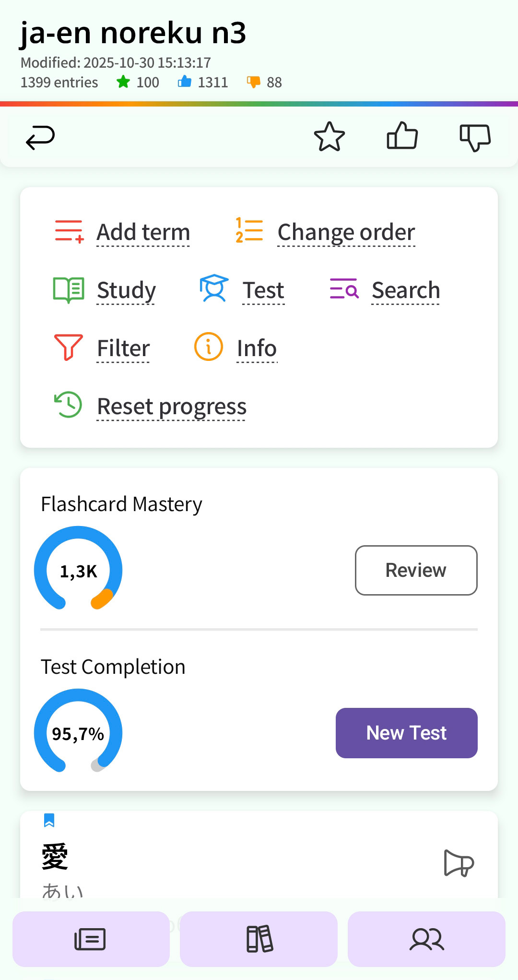Tap the back arrow icon
Viewport: 518px width, 980px height.
[x=40, y=138]
